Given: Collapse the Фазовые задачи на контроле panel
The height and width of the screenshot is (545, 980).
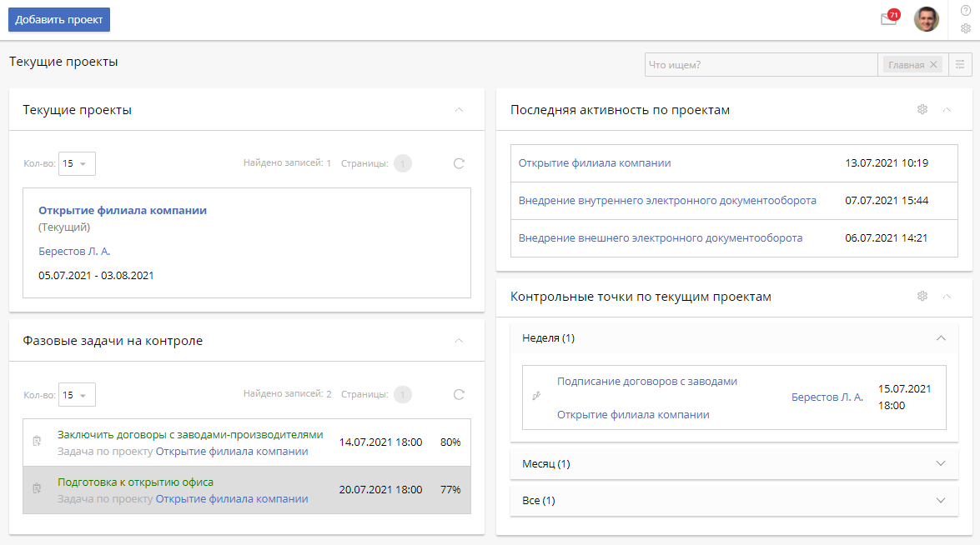Looking at the screenshot, I should (459, 340).
